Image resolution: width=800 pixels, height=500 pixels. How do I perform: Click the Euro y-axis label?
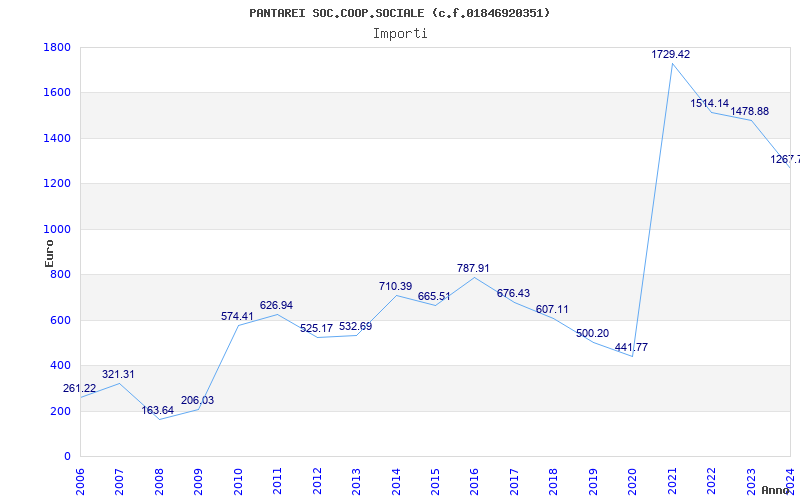pyautogui.click(x=49, y=253)
